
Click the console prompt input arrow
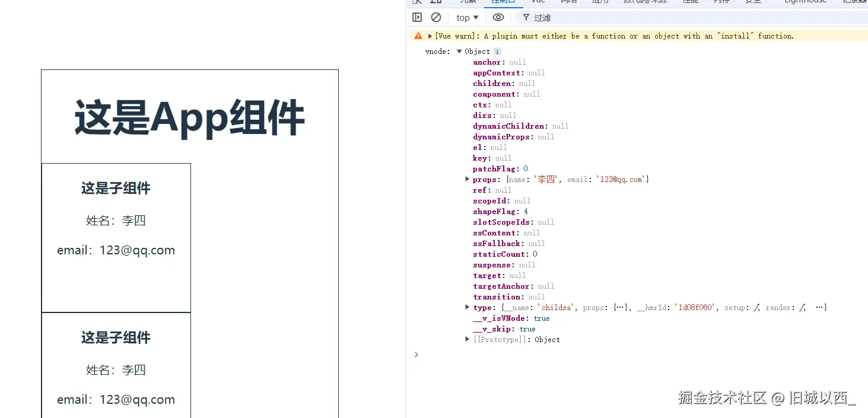coord(416,354)
